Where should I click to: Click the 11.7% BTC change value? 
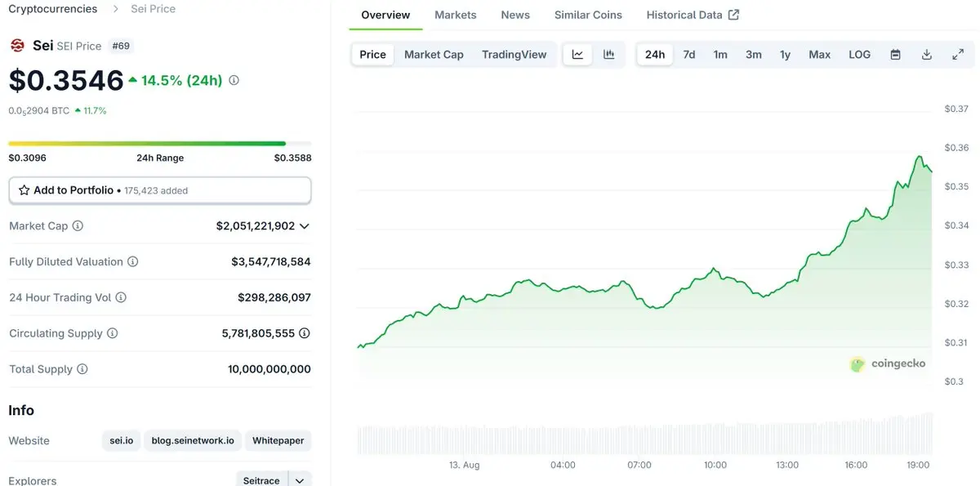[95, 110]
